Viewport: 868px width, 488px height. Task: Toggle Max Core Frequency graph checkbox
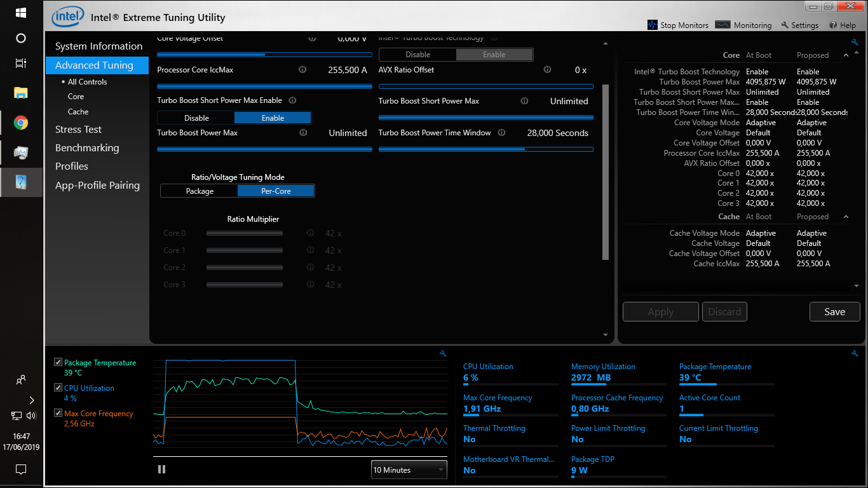[58, 413]
